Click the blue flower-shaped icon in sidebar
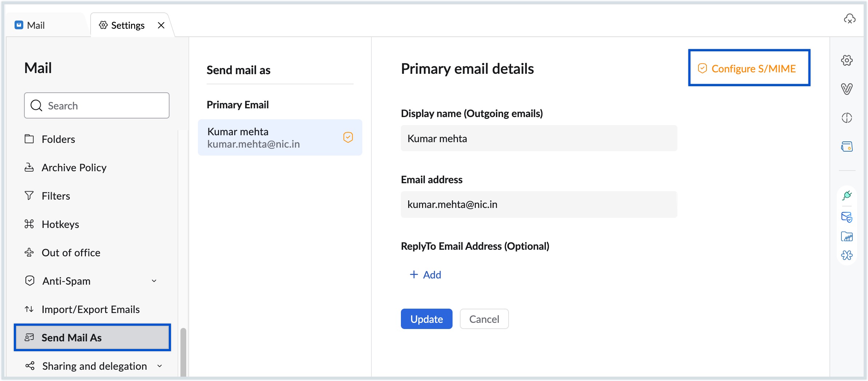The height and width of the screenshot is (381, 868). click(x=847, y=255)
